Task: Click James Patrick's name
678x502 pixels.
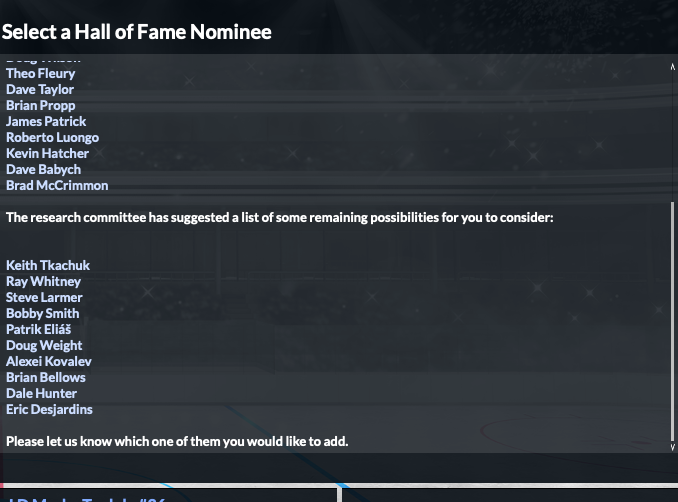Action: [x=46, y=121]
